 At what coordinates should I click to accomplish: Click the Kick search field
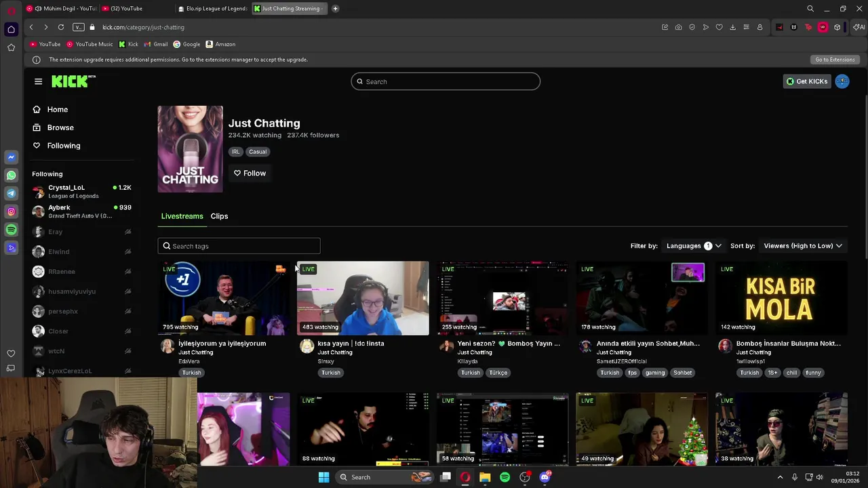(x=446, y=81)
